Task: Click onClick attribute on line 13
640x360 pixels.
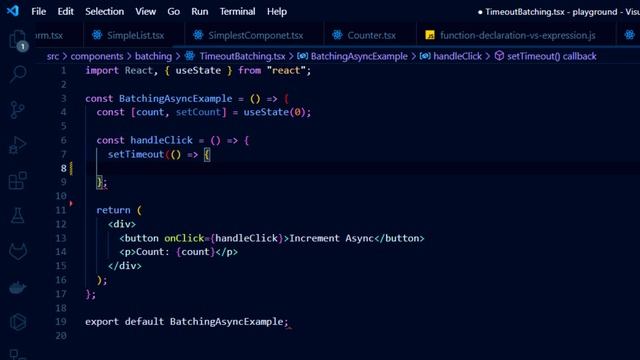Action: 184,238
